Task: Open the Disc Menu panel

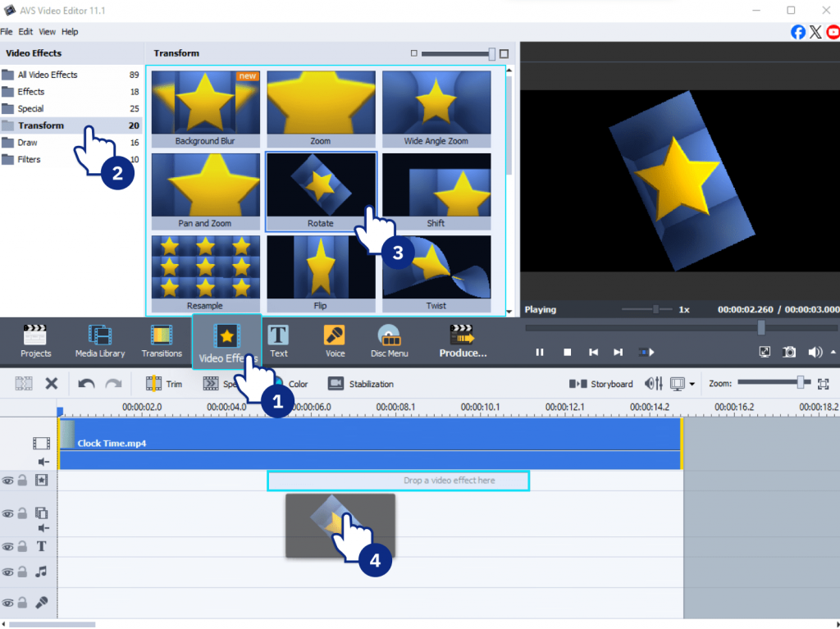Action: [389, 341]
